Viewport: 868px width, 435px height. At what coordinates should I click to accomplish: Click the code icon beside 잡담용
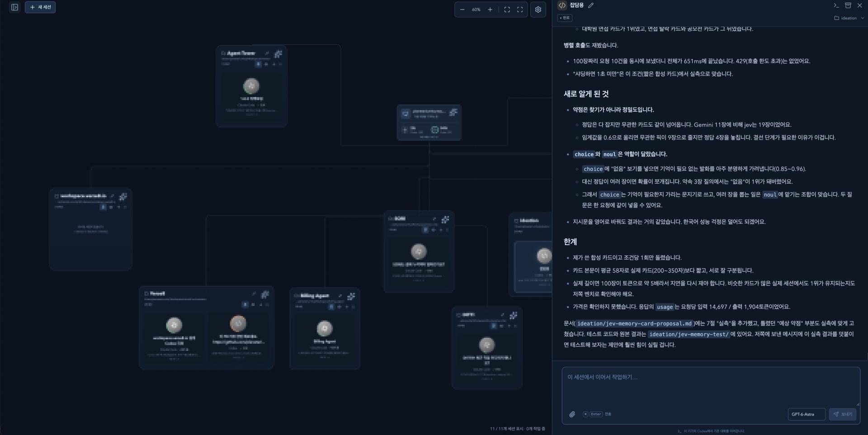[562, 5]
